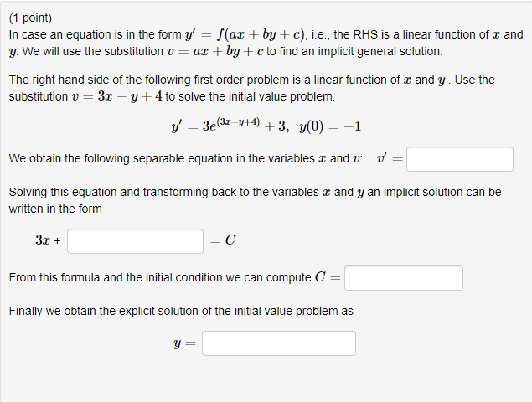Viewport: 532px width, 402px height.
Task: Click the v' = label
Action: coord(390,158)
